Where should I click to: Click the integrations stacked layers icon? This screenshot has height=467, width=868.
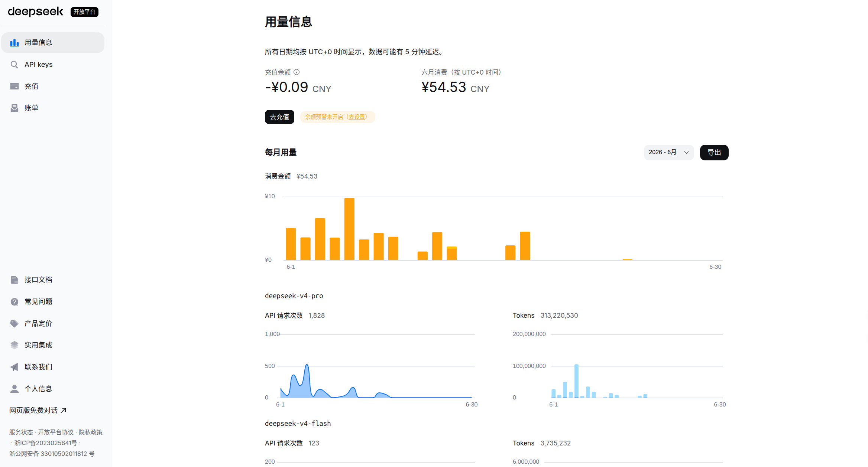click(x=14, y=345)
